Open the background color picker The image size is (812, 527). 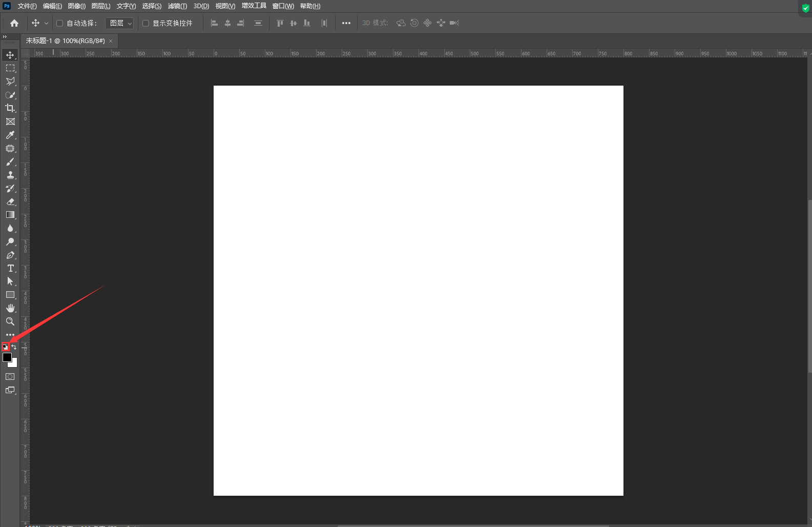tap(15, 364)
